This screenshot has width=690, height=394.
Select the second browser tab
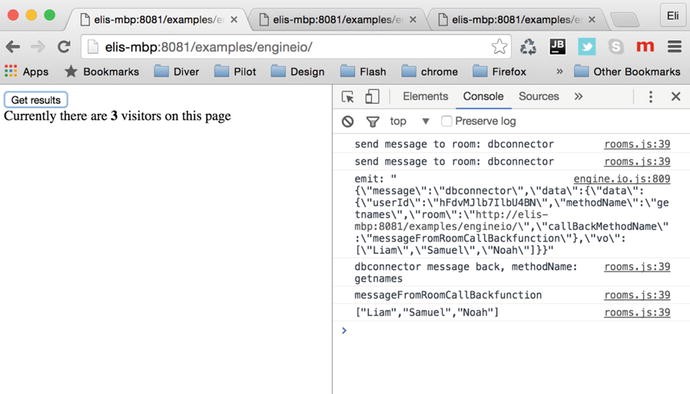[337, 19]
